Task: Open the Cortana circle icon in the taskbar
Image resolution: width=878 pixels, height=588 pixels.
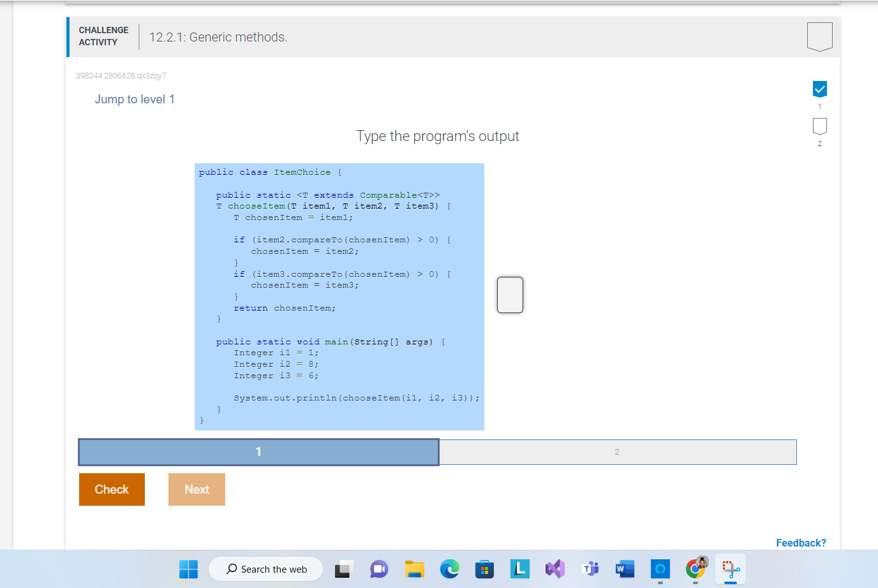Action: 660,569
